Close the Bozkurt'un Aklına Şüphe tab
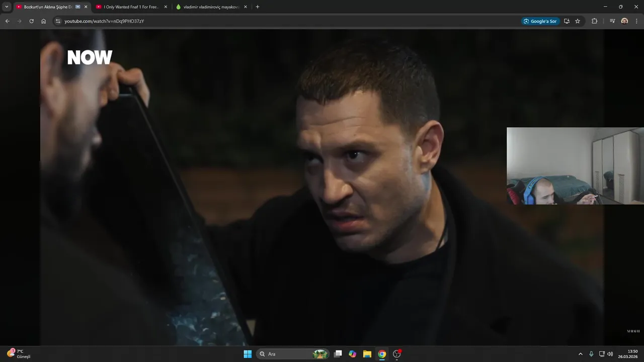 point(86,7)
